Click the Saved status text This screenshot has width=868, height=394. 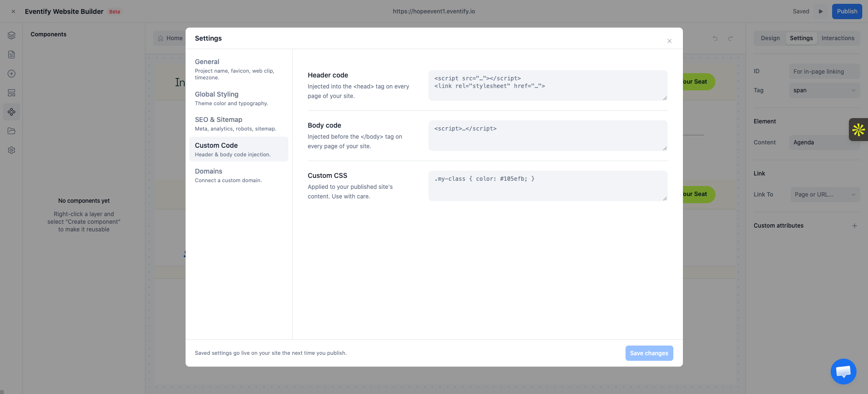tap(801, 11)
